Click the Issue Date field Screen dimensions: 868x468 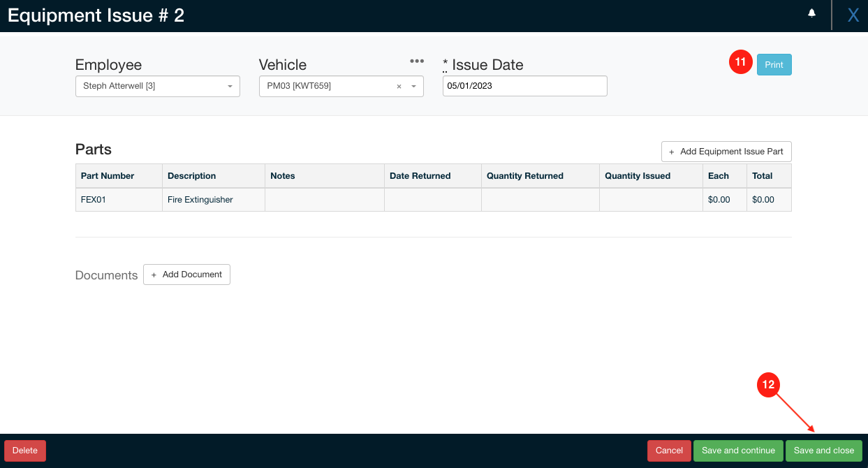click(x=524, y=86)
